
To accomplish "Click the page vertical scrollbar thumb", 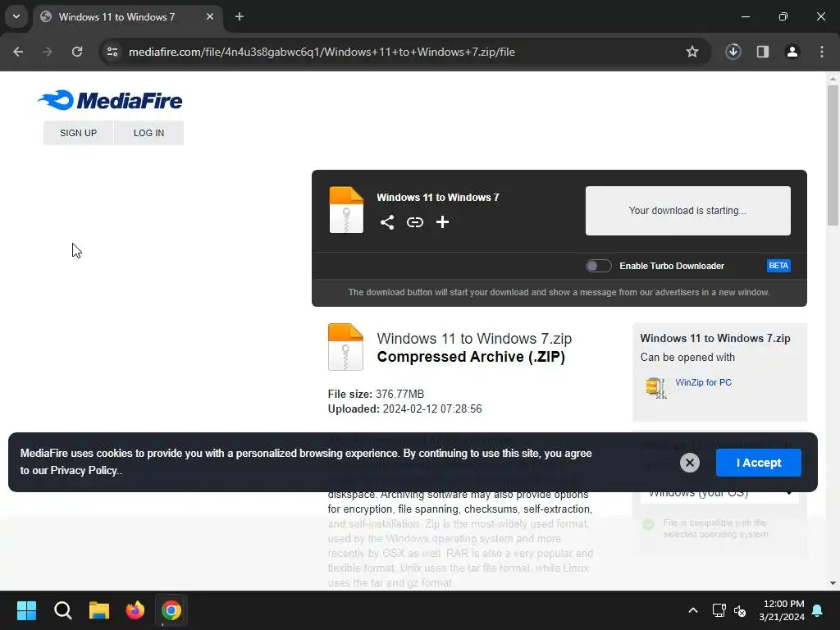I will pyautogui.click(x=833, y=155).
